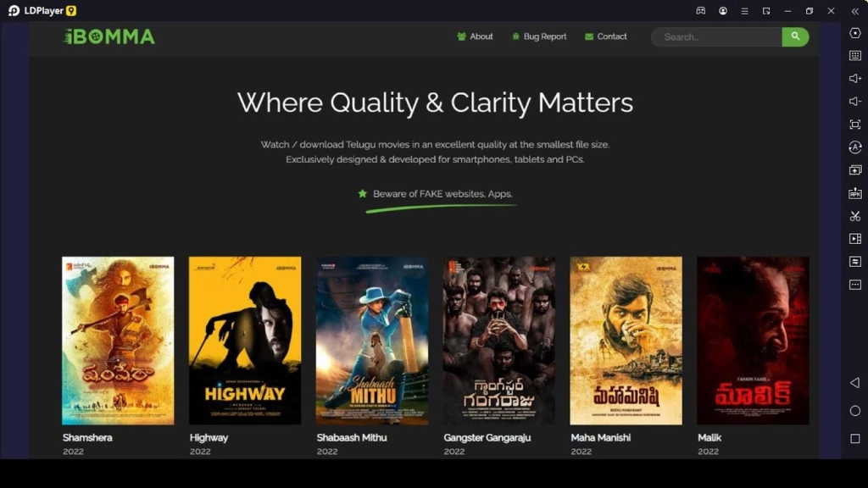The image size is (868, 488).
Task: Open the Bug Report link
Action: 539,36
